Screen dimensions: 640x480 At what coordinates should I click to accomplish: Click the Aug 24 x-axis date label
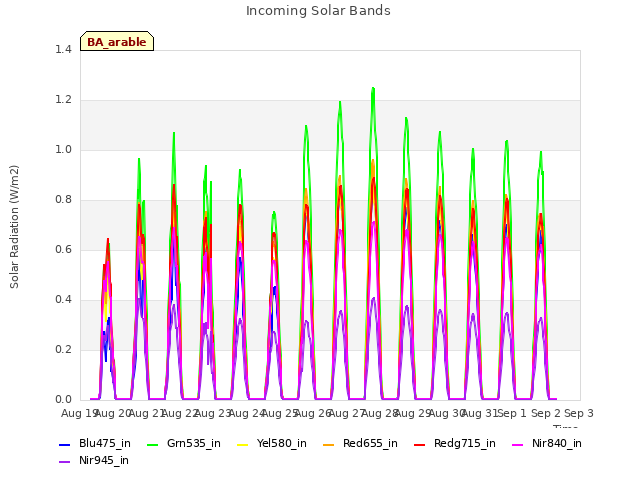point(247,413)
